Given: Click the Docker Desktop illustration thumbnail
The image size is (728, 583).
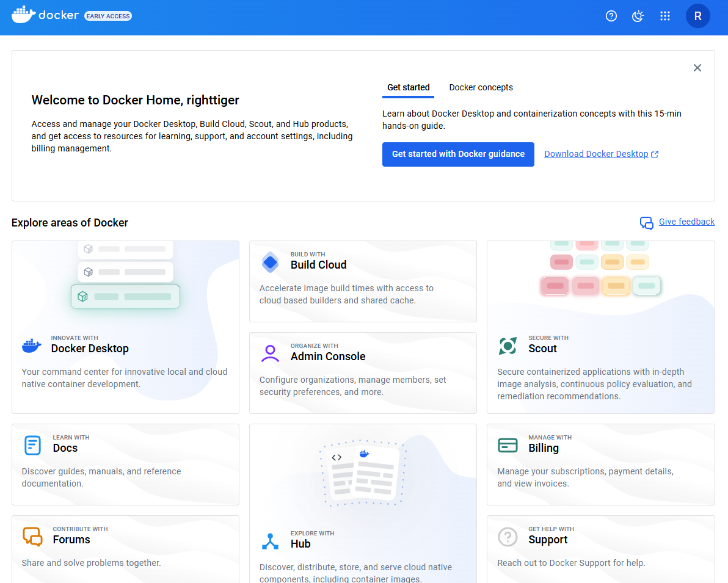Looking at the screenshot, I should pos(125,275).
